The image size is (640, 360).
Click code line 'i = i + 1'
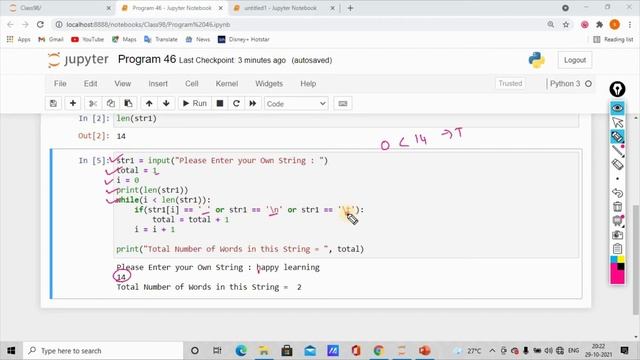pyautogui.click(x=155, y=229)
